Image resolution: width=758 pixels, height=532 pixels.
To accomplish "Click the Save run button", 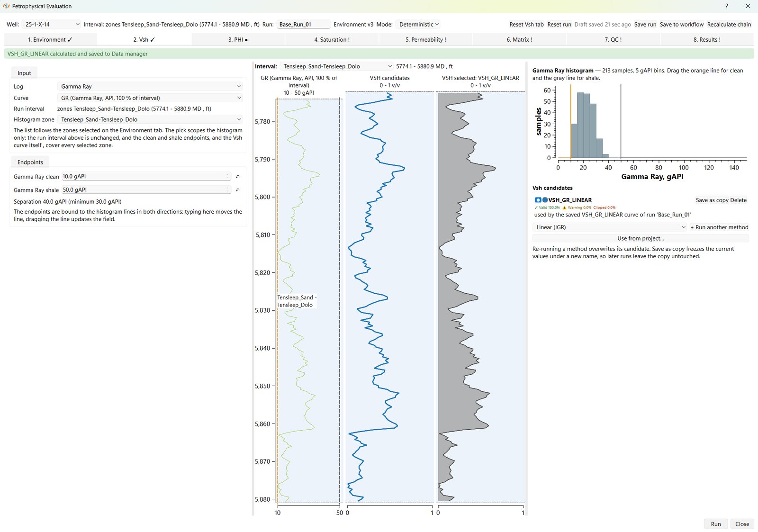I will pyautogui.click(x=645, y=25).
